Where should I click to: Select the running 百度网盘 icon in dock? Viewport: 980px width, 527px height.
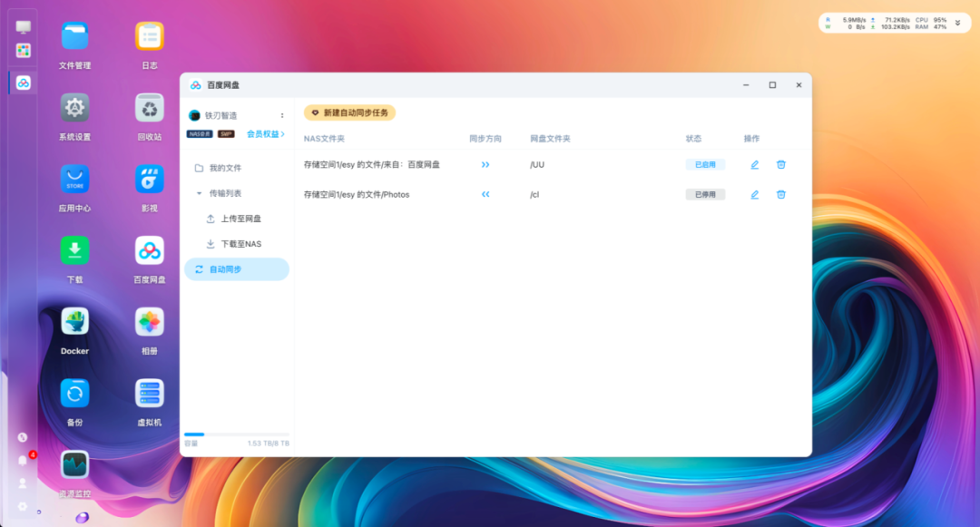[x=23, y=83]
